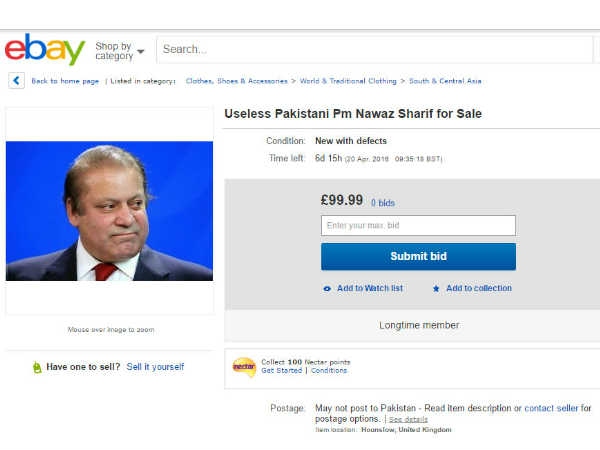Open World & Traditional Clothing breadcrumb
This screenshot has height=450, width=600.
click(x=348, y=81)
